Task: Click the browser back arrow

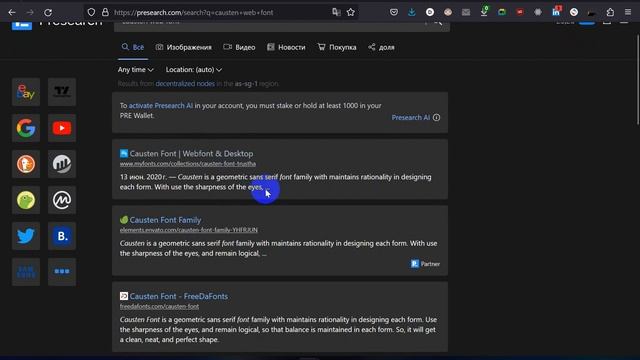Action: [12, 12]
